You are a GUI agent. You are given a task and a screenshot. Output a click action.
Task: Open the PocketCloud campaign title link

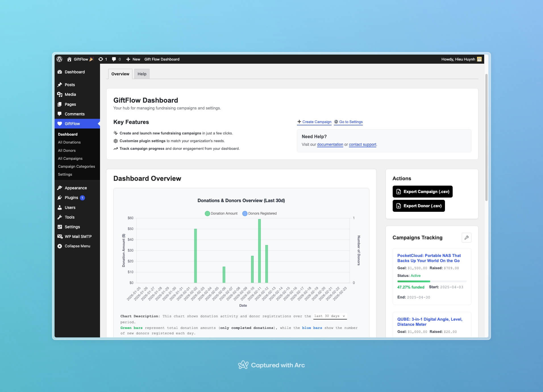(x=429, y=258)
